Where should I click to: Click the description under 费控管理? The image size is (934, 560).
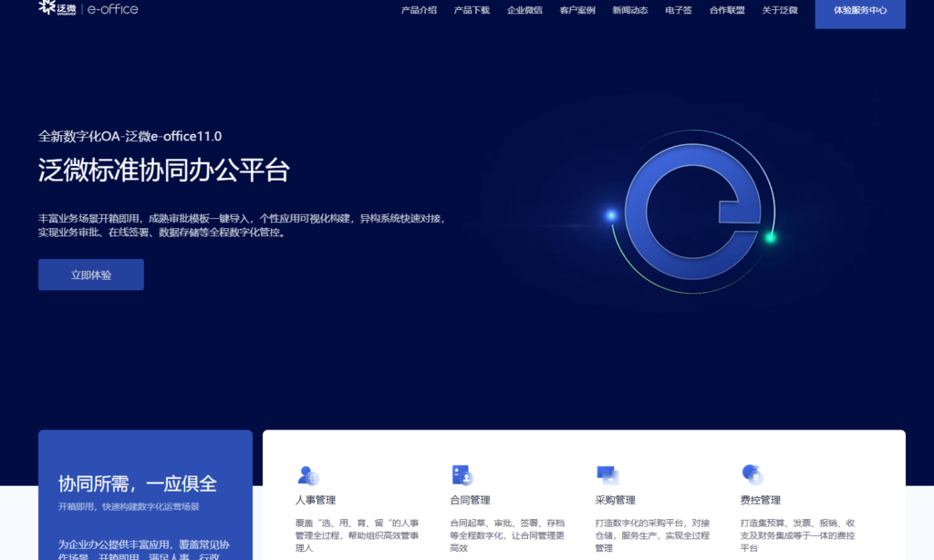797,535
